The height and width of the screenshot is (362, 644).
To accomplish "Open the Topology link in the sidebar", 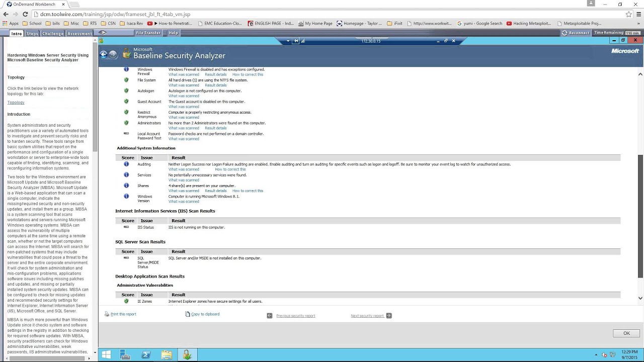I will 16,103.
